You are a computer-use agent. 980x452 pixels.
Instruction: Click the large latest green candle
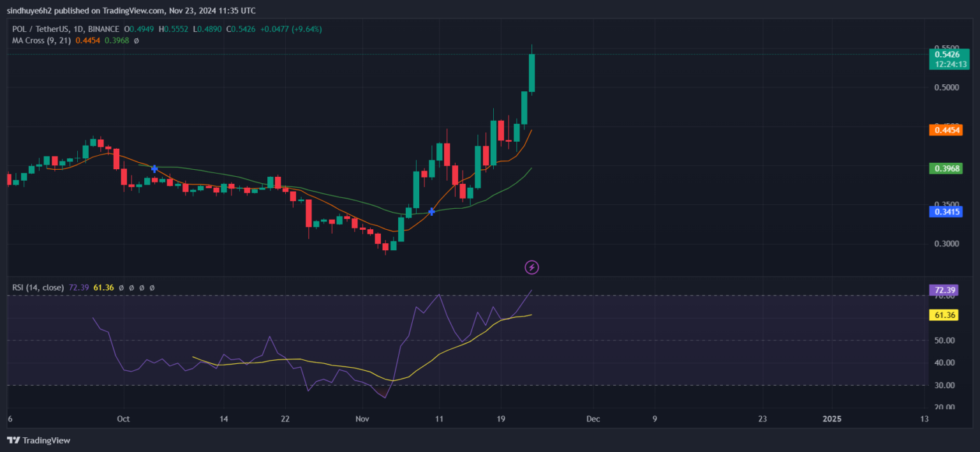tap(531, 73)
